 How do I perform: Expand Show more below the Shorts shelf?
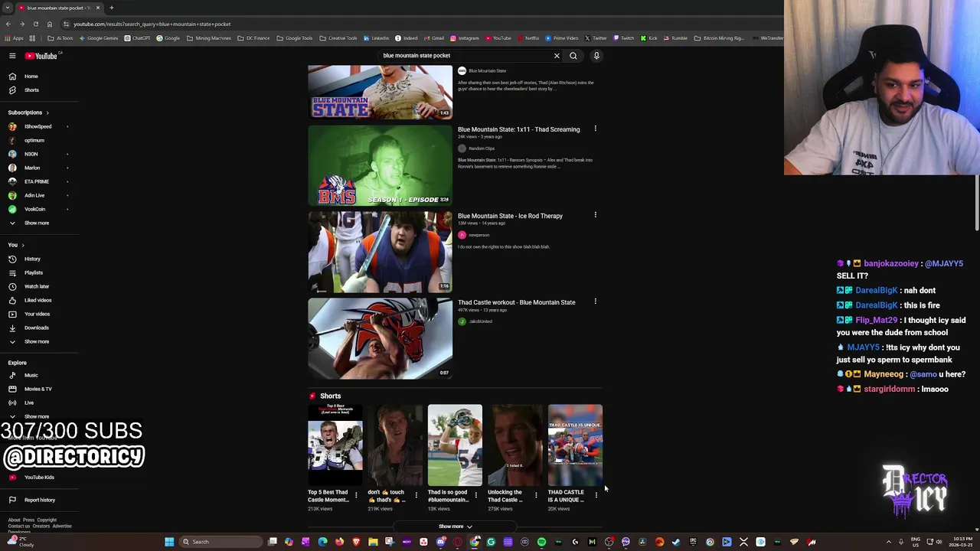455,527
